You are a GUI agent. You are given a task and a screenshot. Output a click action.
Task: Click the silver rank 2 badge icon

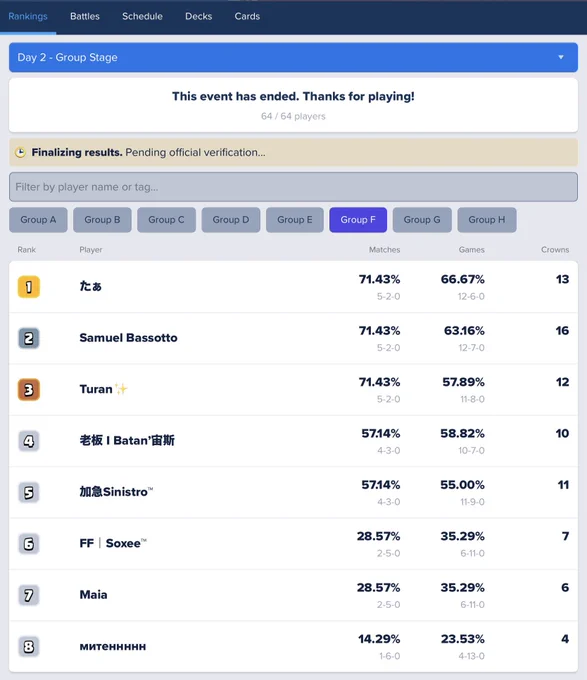(29, 338)
